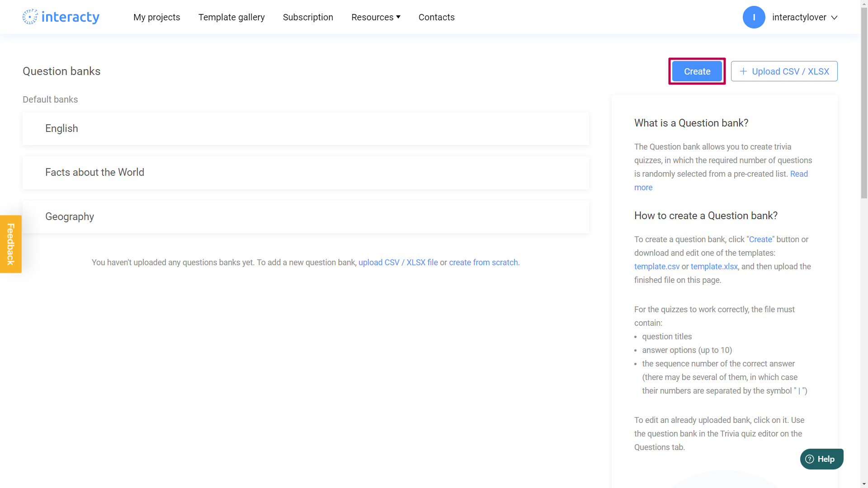Screen dimensions: 868x488
Task: Follow the create from scratch link
Action: (483, 263)
